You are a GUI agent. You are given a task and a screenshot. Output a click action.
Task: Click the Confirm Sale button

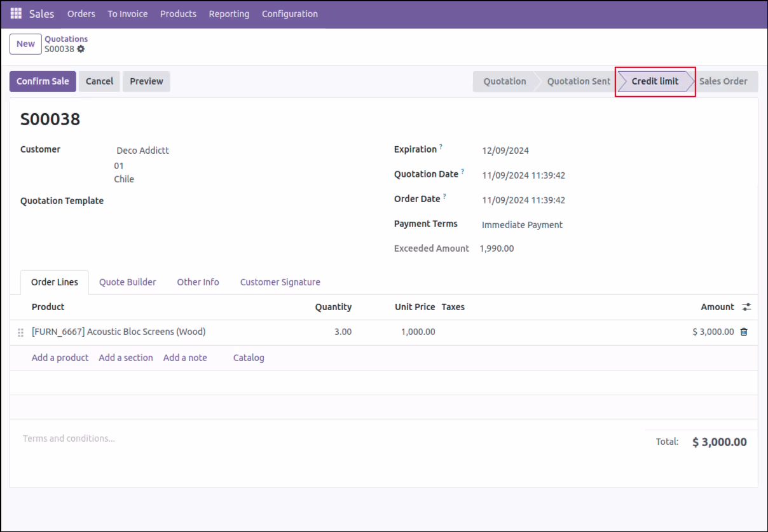pyautogui.click(x=43, y=81)
